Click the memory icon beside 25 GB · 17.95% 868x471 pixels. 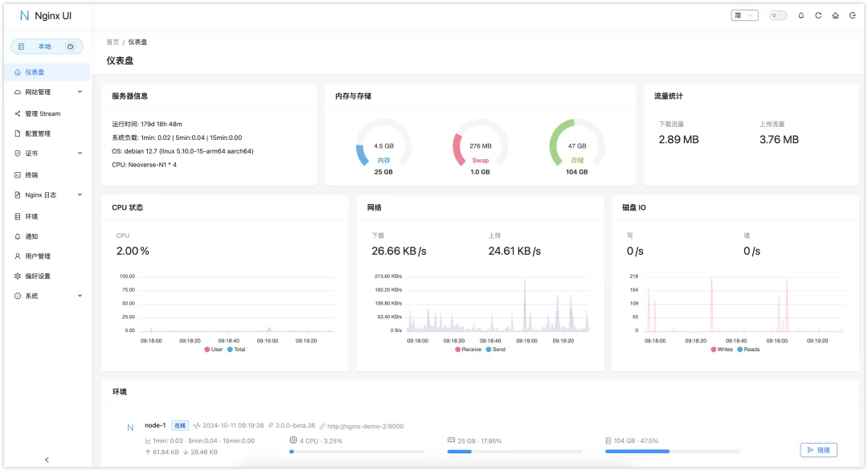[451, 440]
